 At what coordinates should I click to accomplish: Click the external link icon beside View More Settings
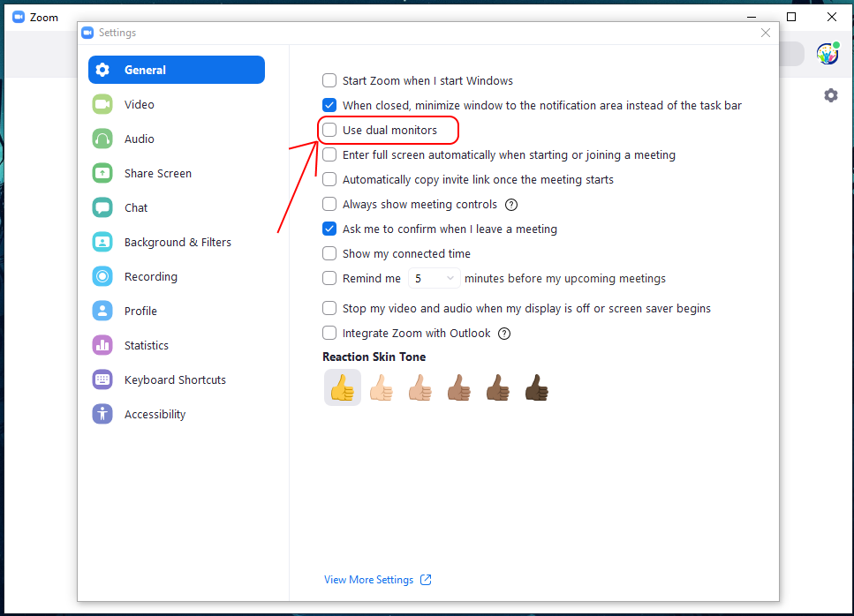[426, 580]
